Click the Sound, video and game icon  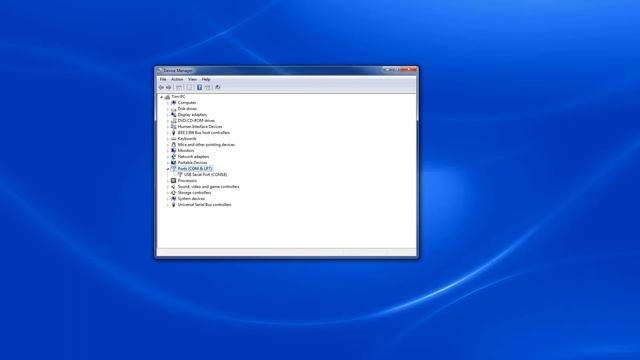click(173, 187)
